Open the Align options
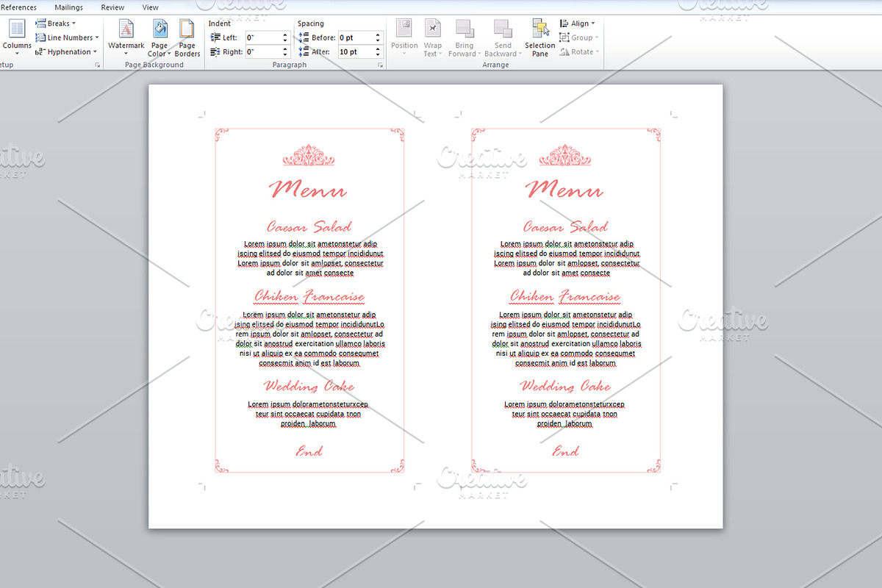Screen dimensions: 882x588 (578, 23)
